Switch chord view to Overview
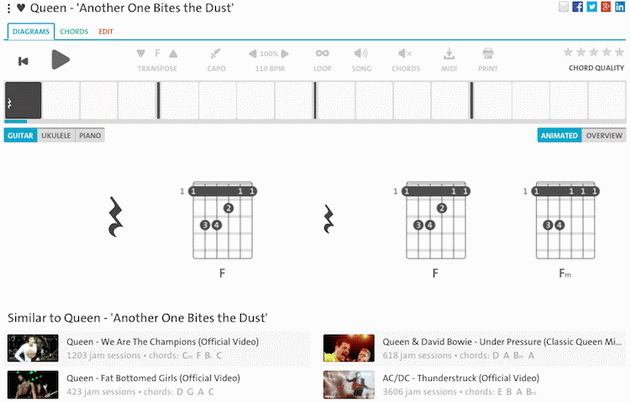Image resolution: width=630 pixels, height=402 pixels. [604, 135]
